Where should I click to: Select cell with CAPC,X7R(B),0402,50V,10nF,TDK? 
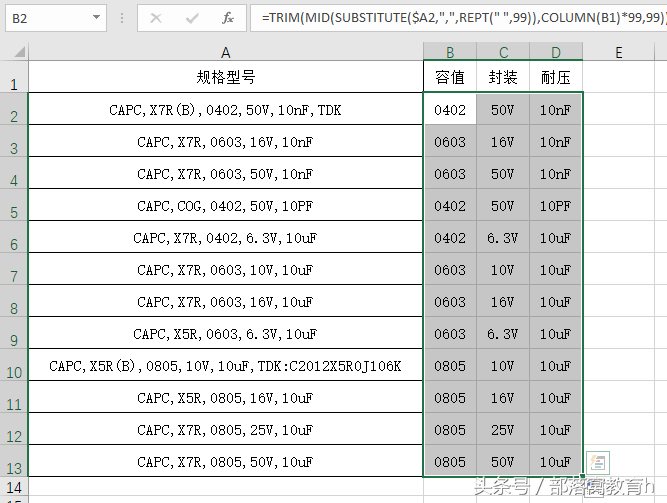[225, 109]
